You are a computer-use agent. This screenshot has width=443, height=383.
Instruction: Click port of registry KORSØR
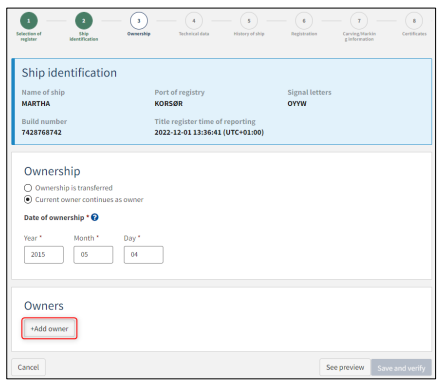pyautogui.click(x=169, y=104)
